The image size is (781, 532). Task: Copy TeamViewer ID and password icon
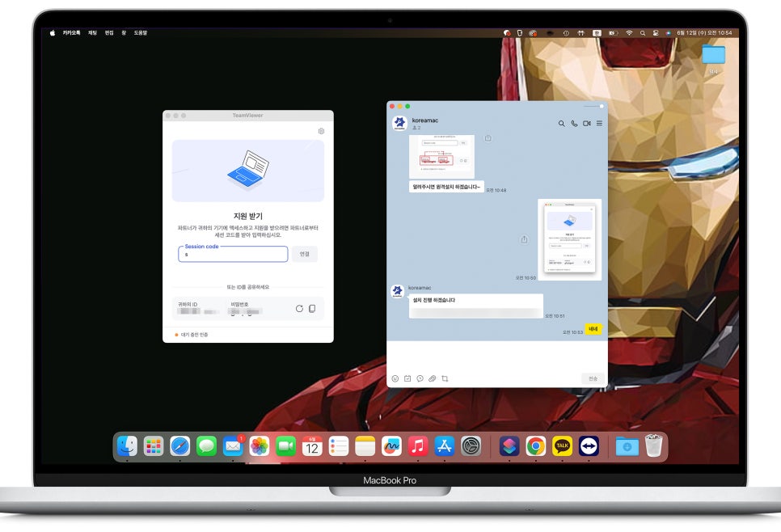tap(312, 308)
